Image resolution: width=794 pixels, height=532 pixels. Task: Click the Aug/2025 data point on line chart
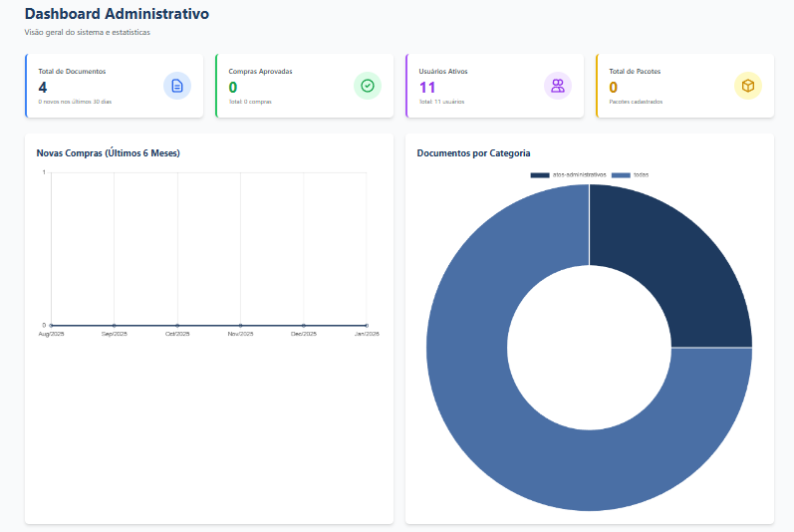point(51,325)
